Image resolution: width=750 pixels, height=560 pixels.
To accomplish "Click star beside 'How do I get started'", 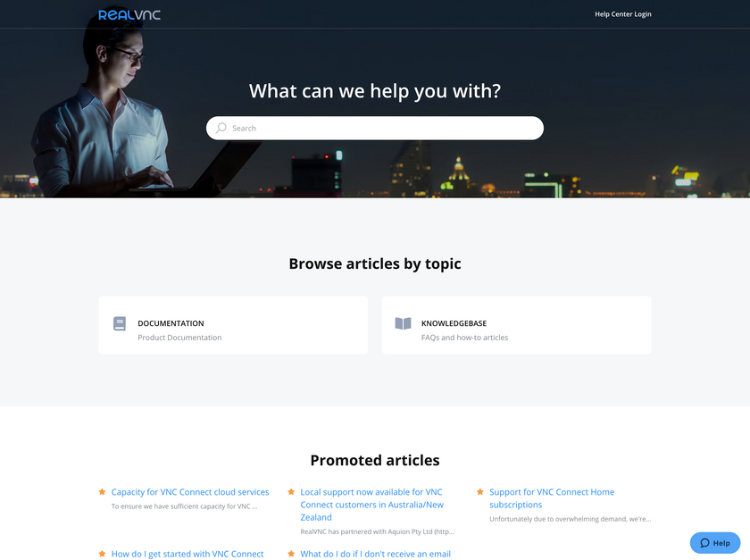I will [x=103, y=553].
